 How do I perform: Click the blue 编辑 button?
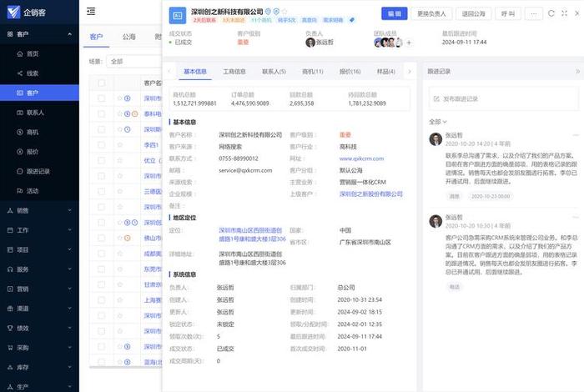click(395, 14)
